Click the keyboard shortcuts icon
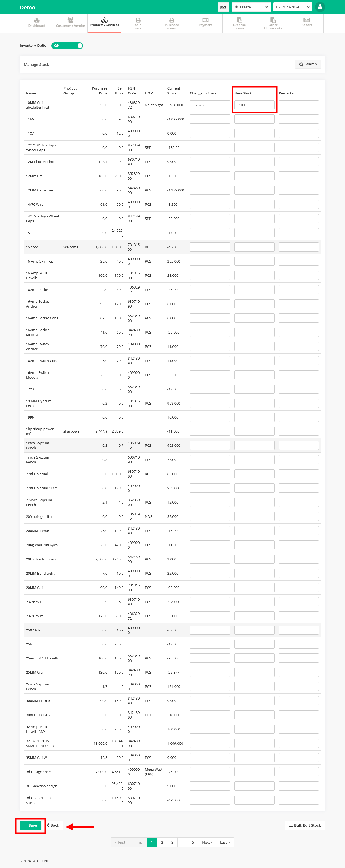Image resolution: width=345 pixels, height=868 pixels. point(223,7)
